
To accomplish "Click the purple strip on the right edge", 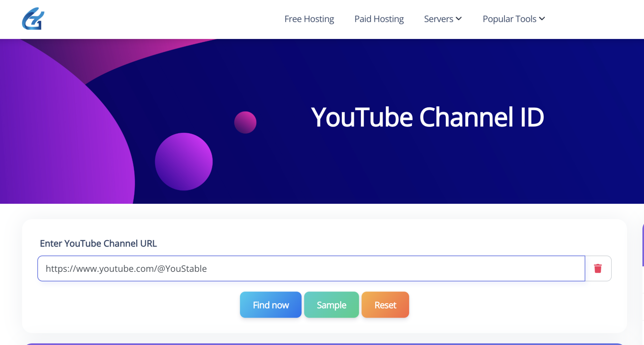I will coord(643,245).
